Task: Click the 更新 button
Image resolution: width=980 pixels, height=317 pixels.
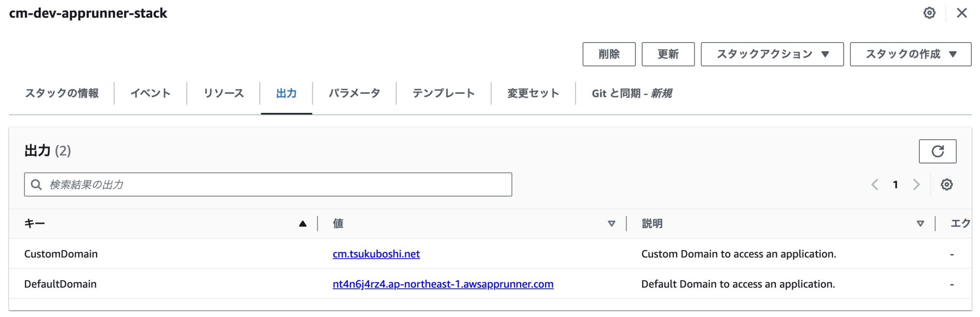Action: pyautogui.click(x=668, y=54)
